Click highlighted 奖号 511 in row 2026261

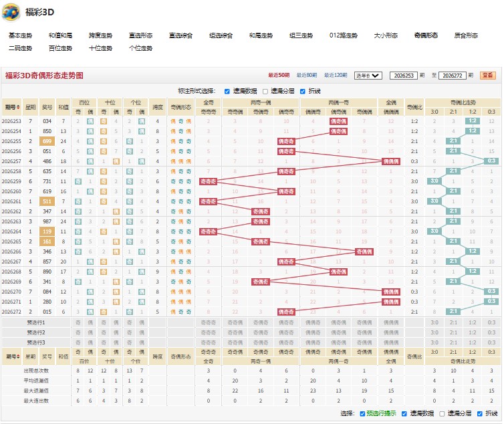[x=47, y=201]
